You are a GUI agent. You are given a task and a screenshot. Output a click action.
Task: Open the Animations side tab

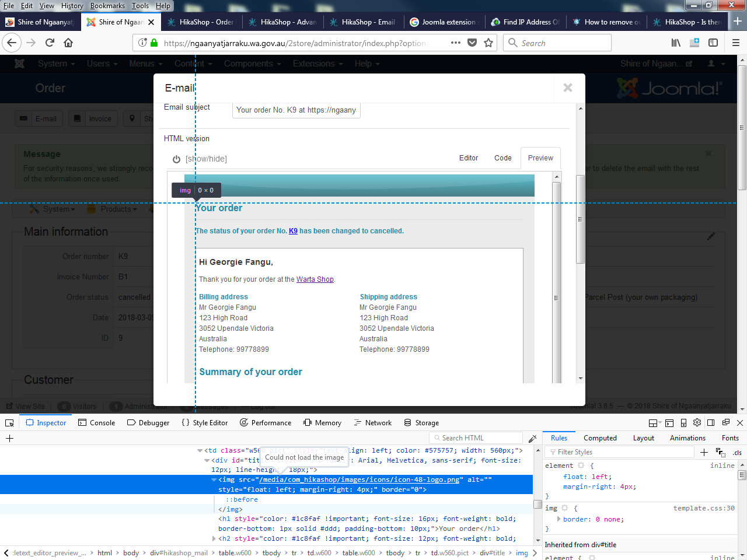[x=687, y=438]
